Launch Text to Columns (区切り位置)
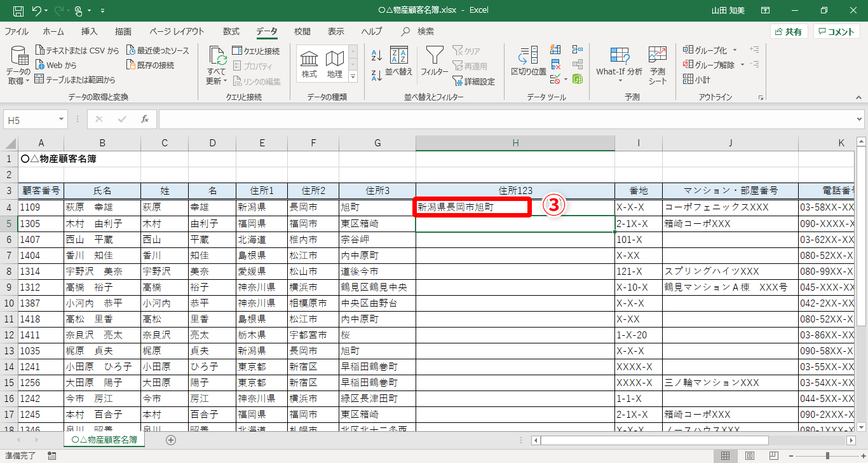 pyautogui.click(x=529, y=62)
